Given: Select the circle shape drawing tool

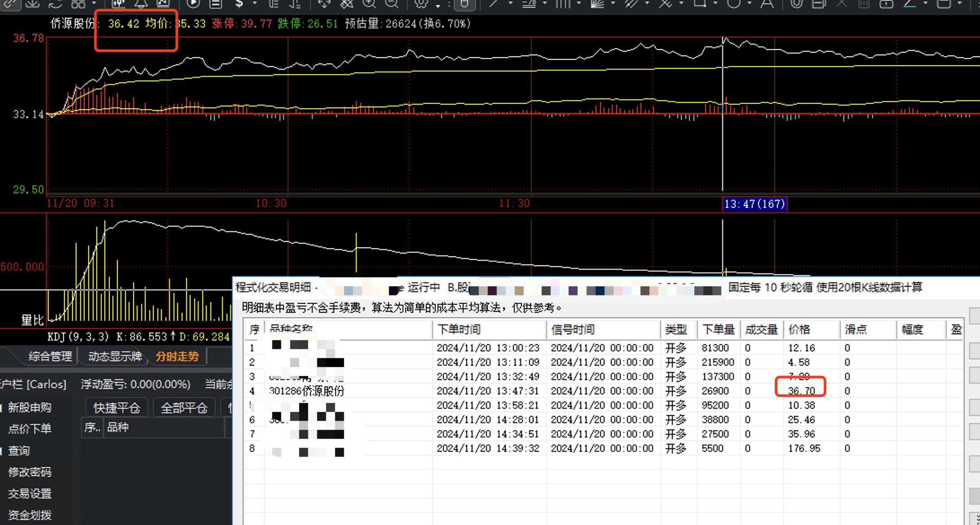Looking at the screenshot, I should tap(733, 4).
